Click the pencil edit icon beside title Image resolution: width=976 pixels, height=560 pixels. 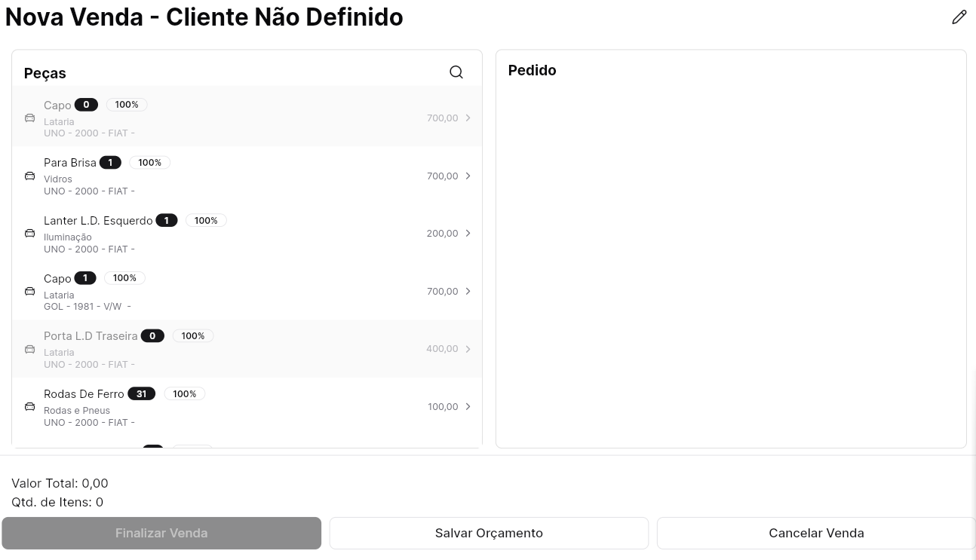(x=959, y=17)
